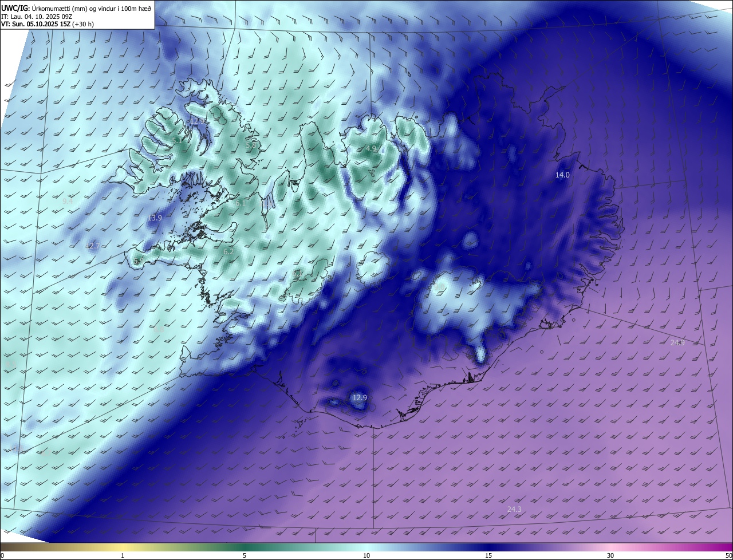Click the VT: Sun. 05.10.2025 15Z line
This screenshot has height=560, width=733.
(47, 25)
